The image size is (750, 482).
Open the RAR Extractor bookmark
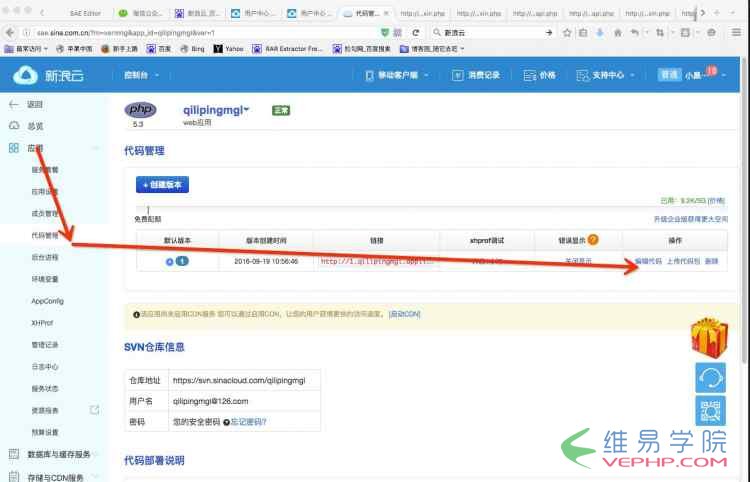click(x=287, y=48)
